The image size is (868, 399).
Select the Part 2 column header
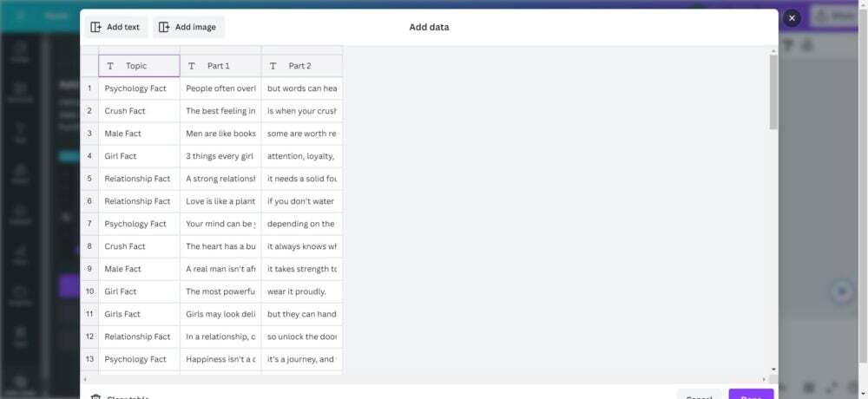click(302, 66)
